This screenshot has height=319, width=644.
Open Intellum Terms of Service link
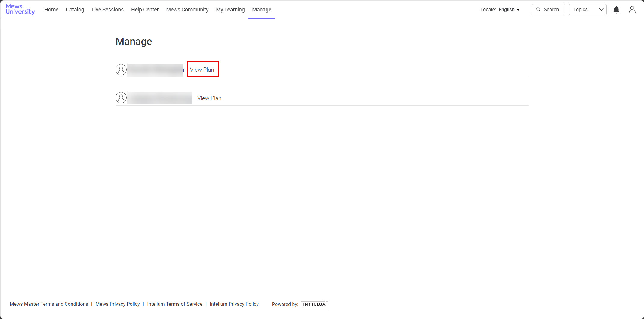click(x=175, y=304)
